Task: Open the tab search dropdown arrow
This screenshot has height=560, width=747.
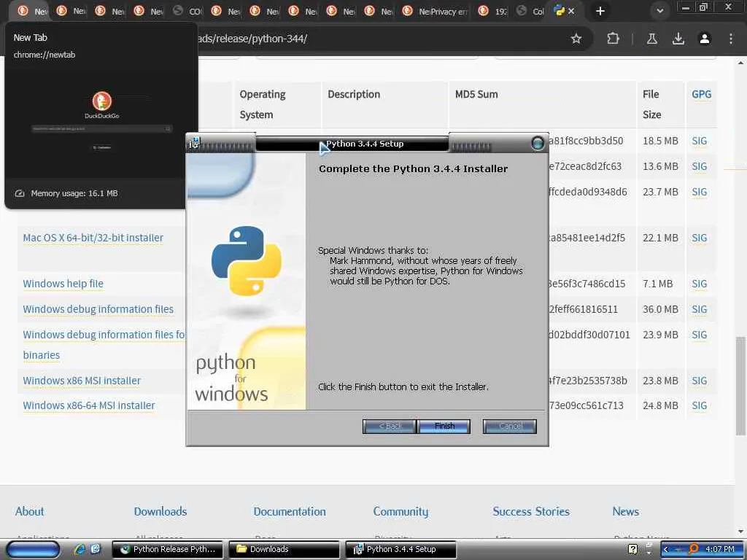Action: click(659, 11)
